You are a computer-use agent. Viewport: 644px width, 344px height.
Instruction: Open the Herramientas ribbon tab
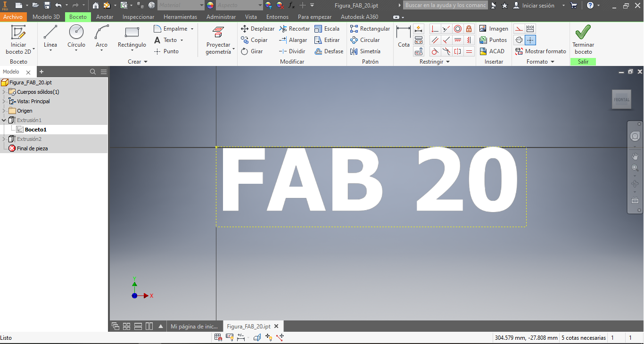180,17
